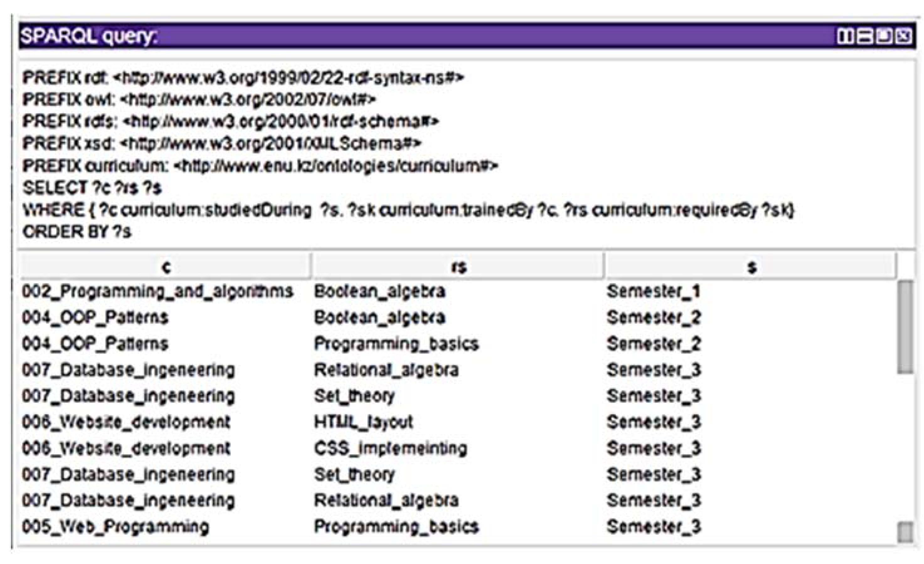
Task: Click the SELECT ?c ?rs ?s line
Action: click(92, 188)
